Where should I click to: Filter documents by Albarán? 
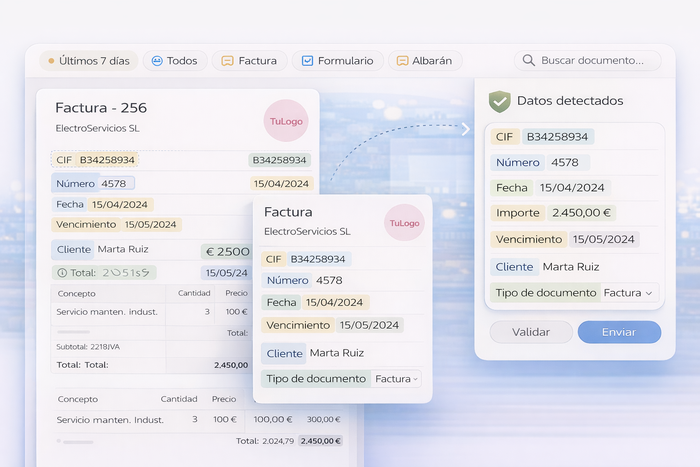tap(425, 61)
